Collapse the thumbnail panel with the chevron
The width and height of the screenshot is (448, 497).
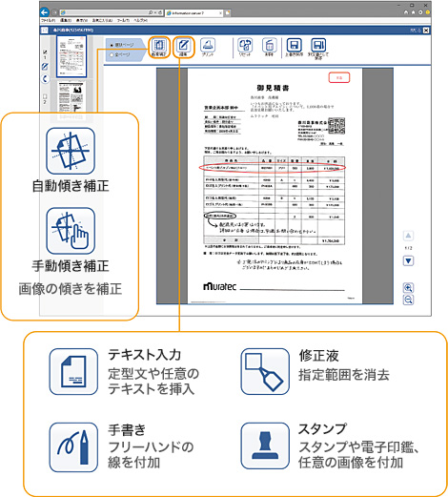tap(45, 79)
